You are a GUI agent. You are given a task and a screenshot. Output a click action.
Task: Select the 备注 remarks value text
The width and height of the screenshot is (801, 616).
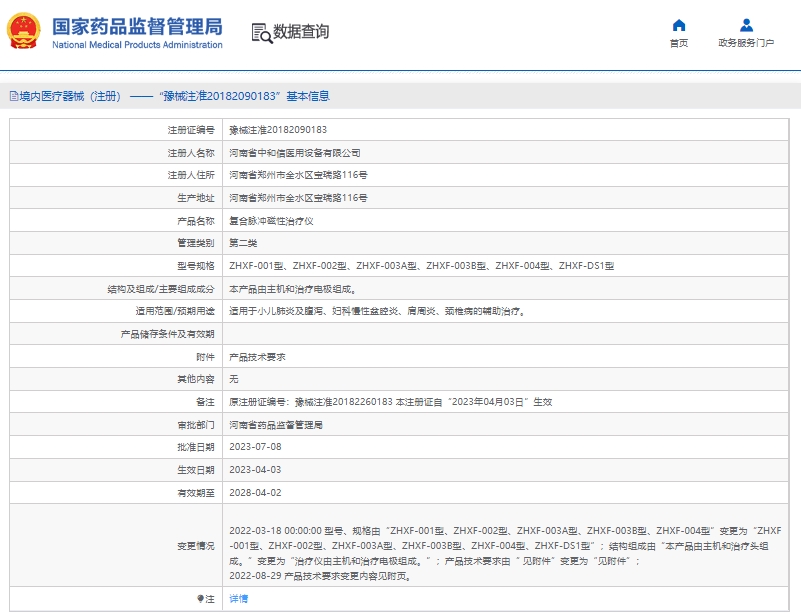pos(391,402)
